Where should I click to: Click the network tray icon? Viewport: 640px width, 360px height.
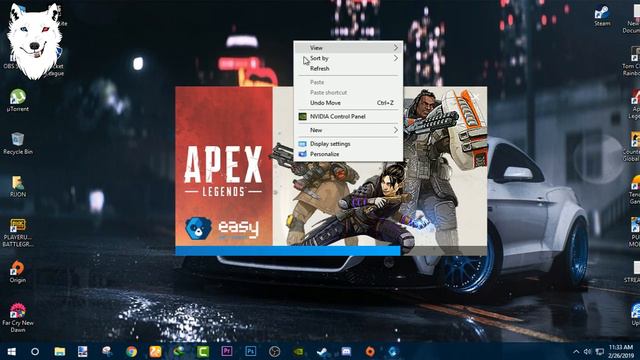pos(600,351)
